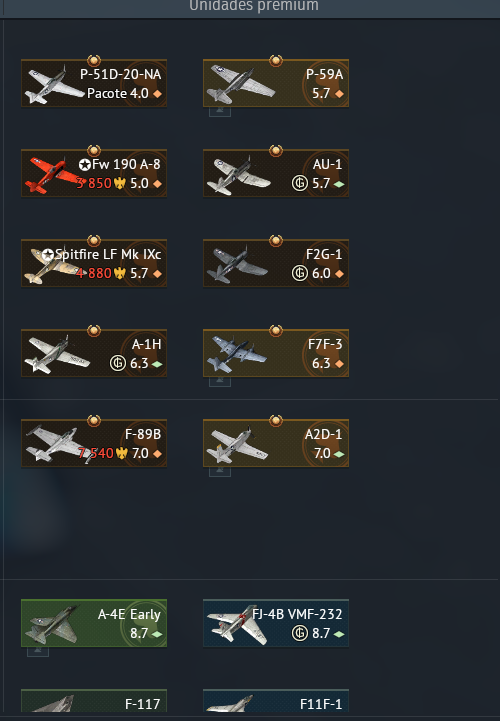Click the golden eagle price icon on F-89B
The width and height of the screenshot is (500, 721).
tap(121, 454)
